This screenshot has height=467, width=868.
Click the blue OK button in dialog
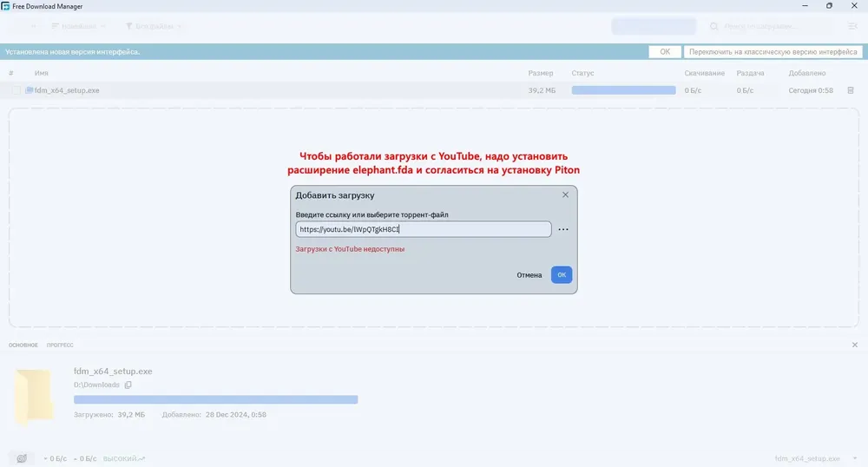(562, 275)
